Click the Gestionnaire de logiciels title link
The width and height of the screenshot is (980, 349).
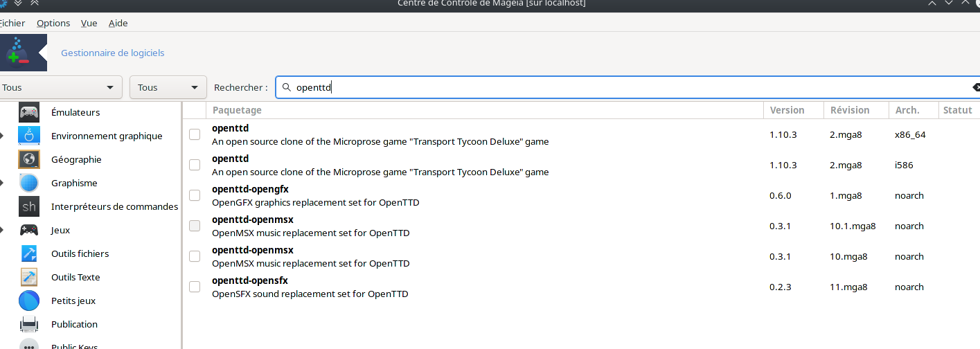(113, 53)
